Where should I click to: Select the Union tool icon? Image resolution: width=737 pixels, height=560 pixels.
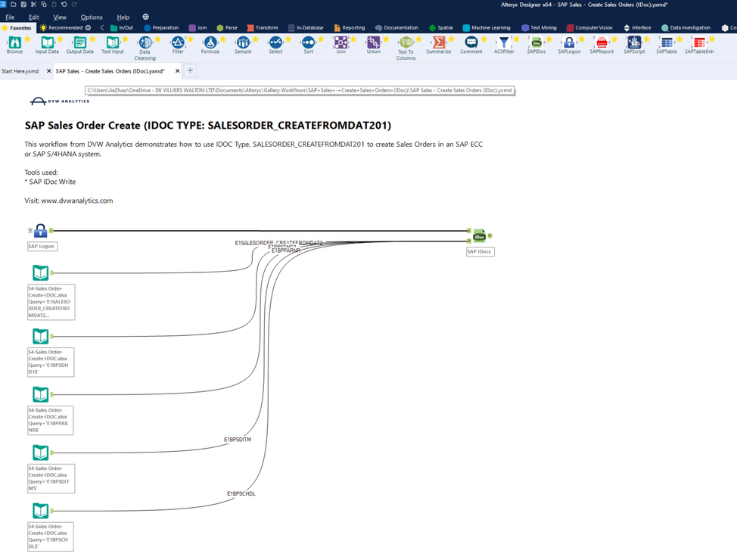point(373,42)
